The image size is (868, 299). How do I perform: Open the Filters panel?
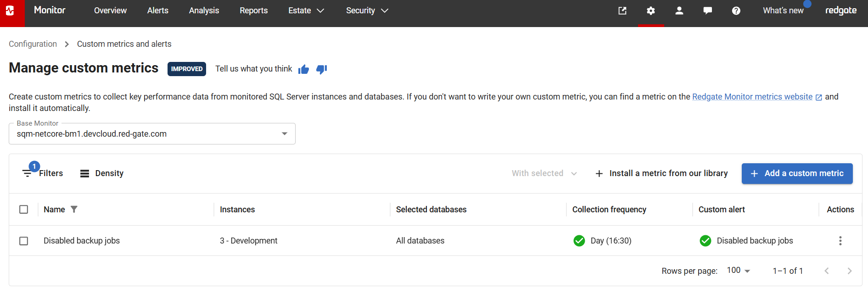pyautogui.click(x=43, y=173)
